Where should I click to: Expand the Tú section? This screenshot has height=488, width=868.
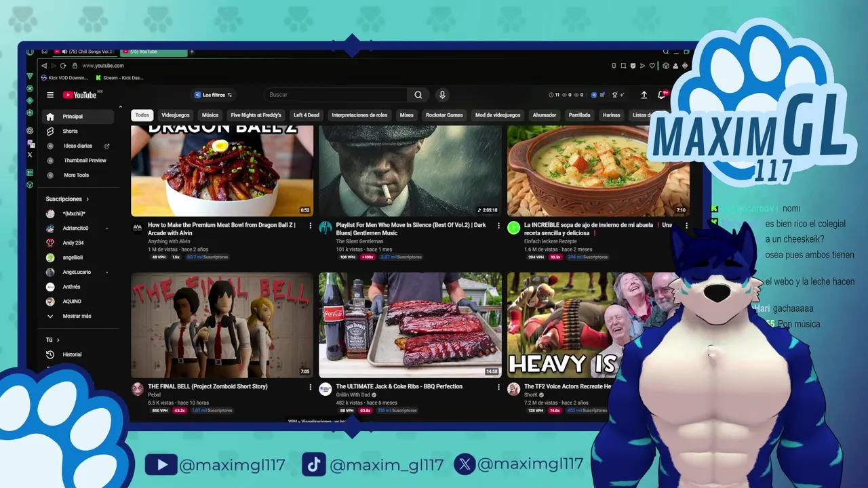tap(53, 340)
